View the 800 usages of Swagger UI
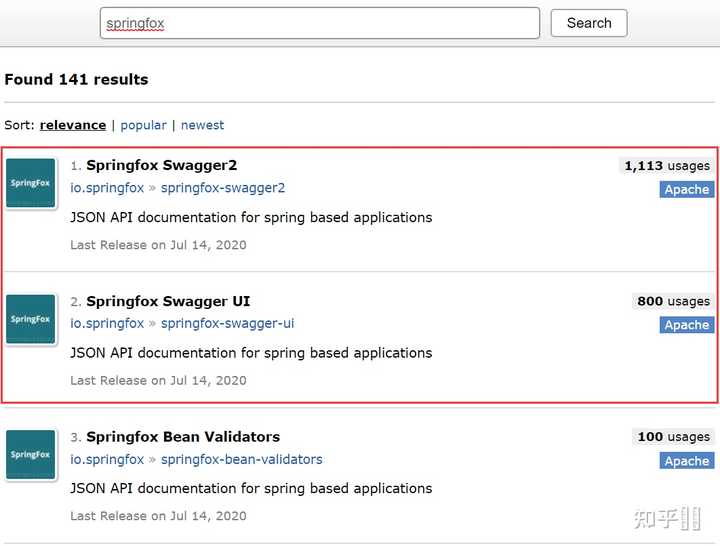The height and width of the screenshot is (546, 720). tap(672, 301)
